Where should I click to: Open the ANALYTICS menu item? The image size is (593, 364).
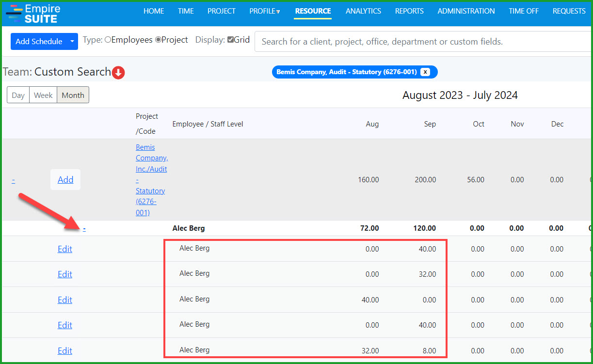pyautogui.click(x=363, y=11)
